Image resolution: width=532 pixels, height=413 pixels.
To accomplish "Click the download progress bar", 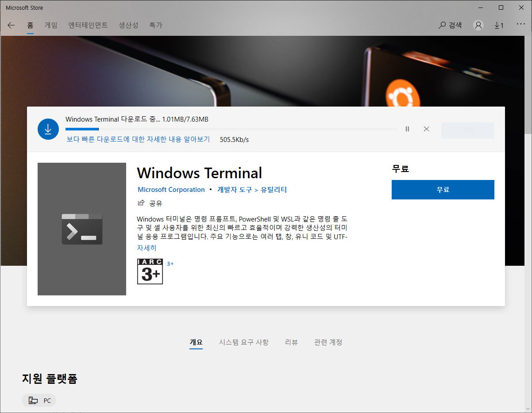I will [x=231, y=129].
